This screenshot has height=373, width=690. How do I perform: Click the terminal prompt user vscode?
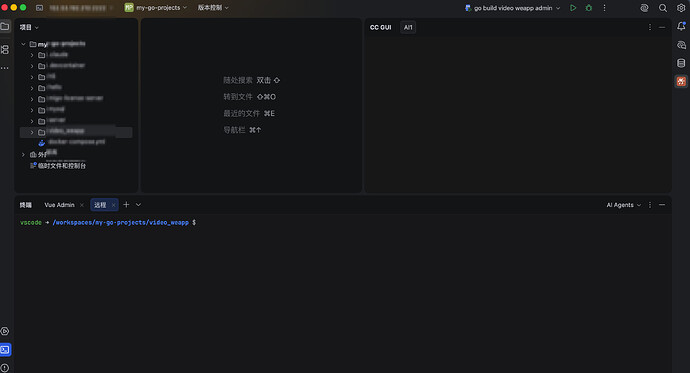(31, 223)
